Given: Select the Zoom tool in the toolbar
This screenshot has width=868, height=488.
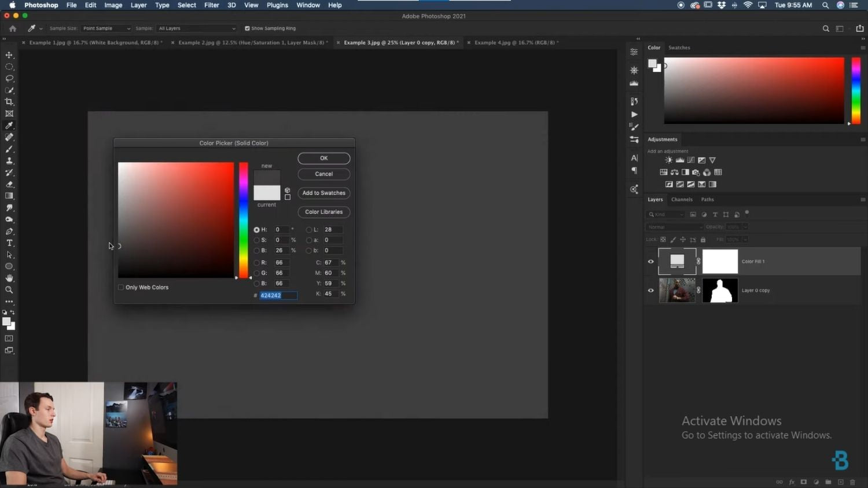Looking at the screenshot, I should click(x=9, y=289).
